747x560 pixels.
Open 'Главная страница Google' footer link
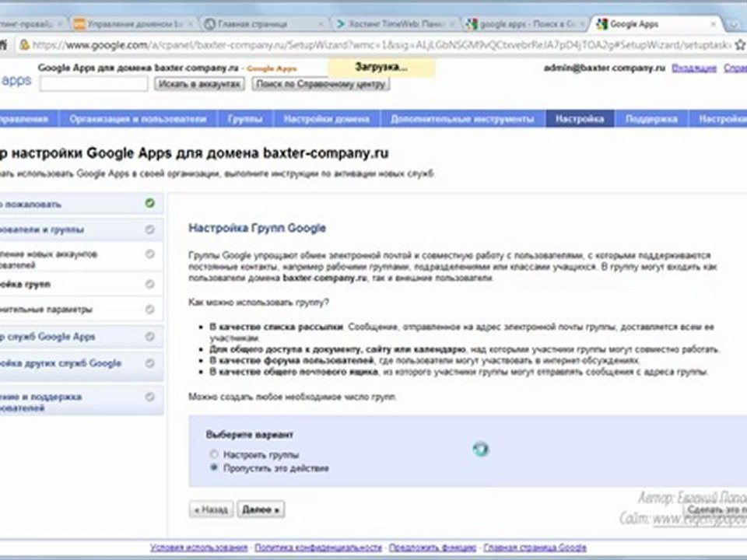coord(535,547)
